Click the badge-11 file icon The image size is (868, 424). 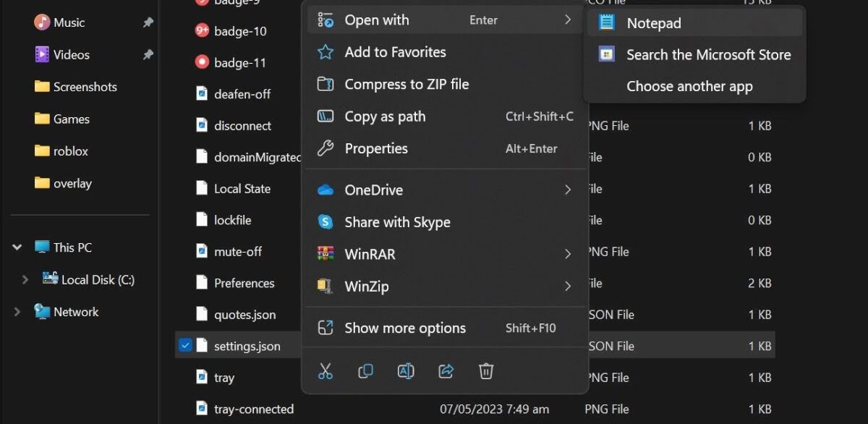click(202, 62)
